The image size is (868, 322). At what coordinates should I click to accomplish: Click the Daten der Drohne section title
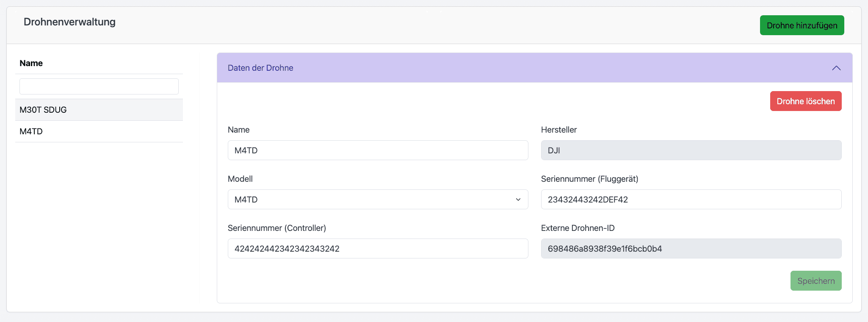click(x=260, y=68)
